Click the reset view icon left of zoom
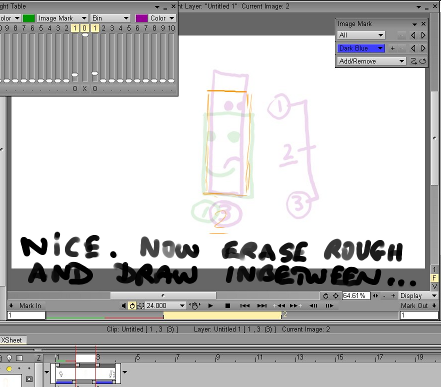 point(326,296)
